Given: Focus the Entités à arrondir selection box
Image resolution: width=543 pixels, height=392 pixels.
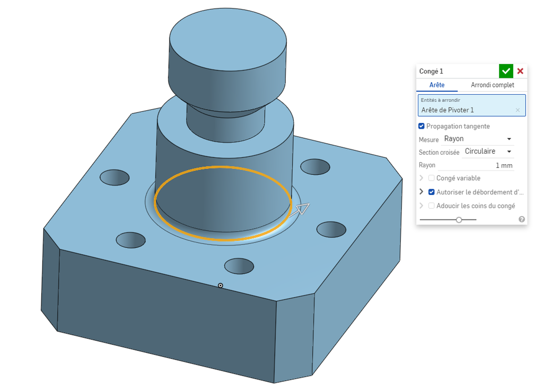Looking at the screenshot, I should (x=467, y=106).
